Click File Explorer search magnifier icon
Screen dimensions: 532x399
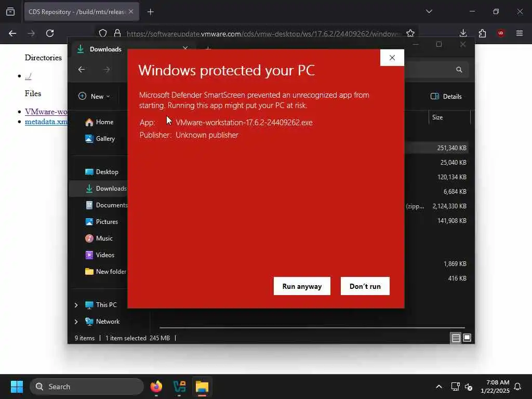459,70
